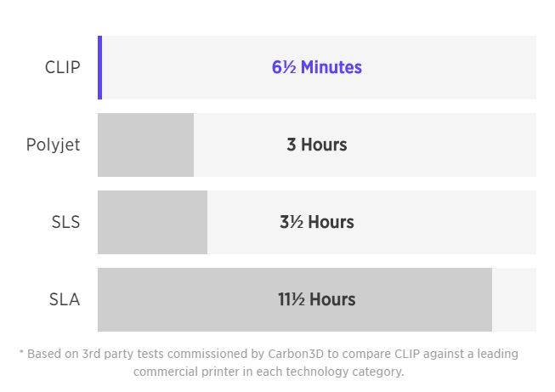555x392 pixels.
Task: Click the 3½ Hours label
Action: [x=317, y=222]
